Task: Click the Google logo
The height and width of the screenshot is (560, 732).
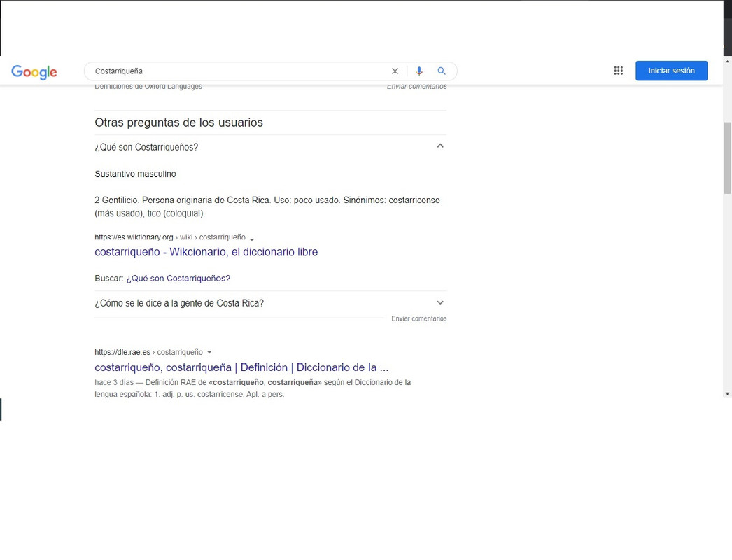Action: (x=34, y=71)
